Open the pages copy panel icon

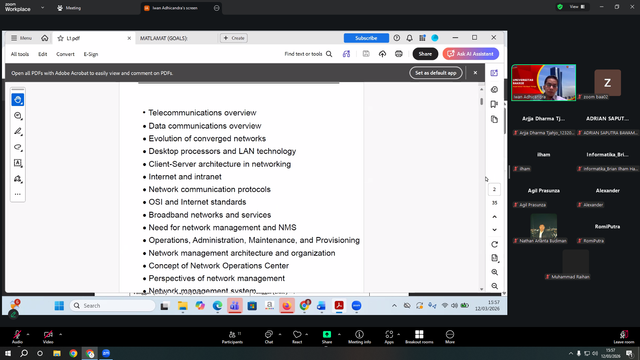[x=494, y=119]
